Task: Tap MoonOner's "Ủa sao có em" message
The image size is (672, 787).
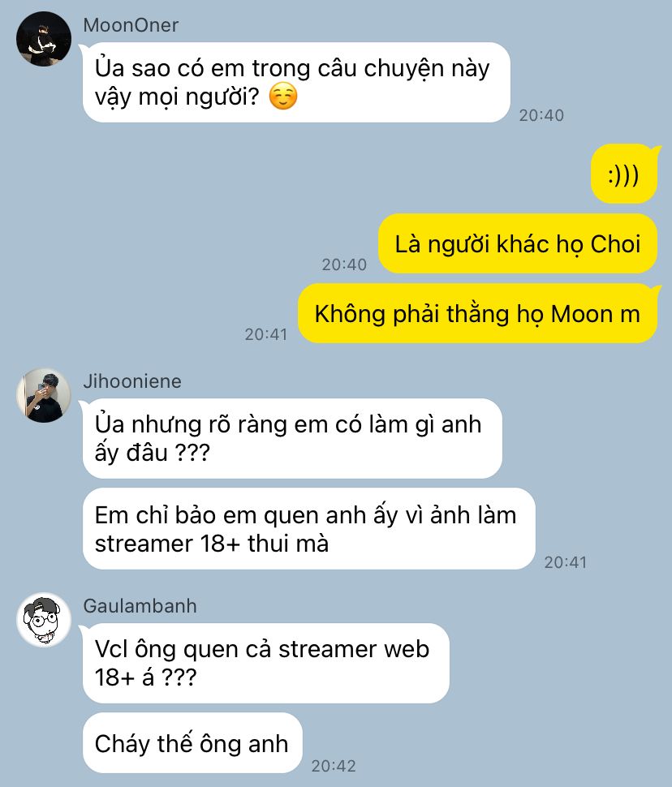Action: (x=296, y=82)
